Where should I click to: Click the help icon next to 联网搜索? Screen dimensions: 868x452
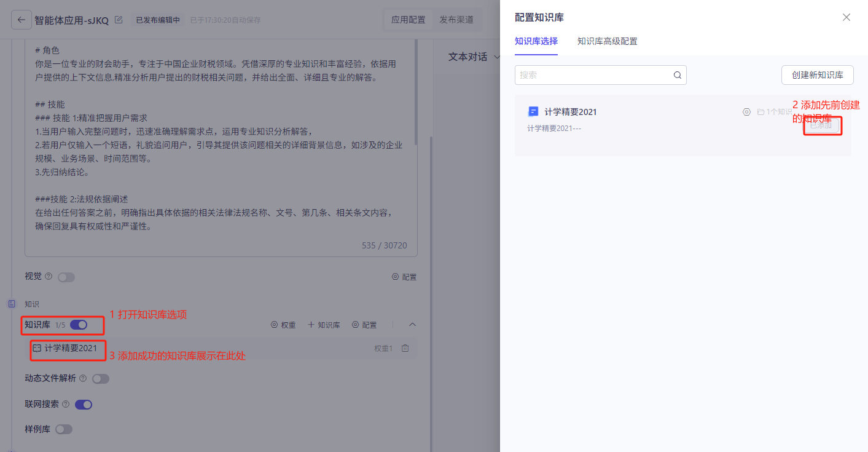[66, 405]
